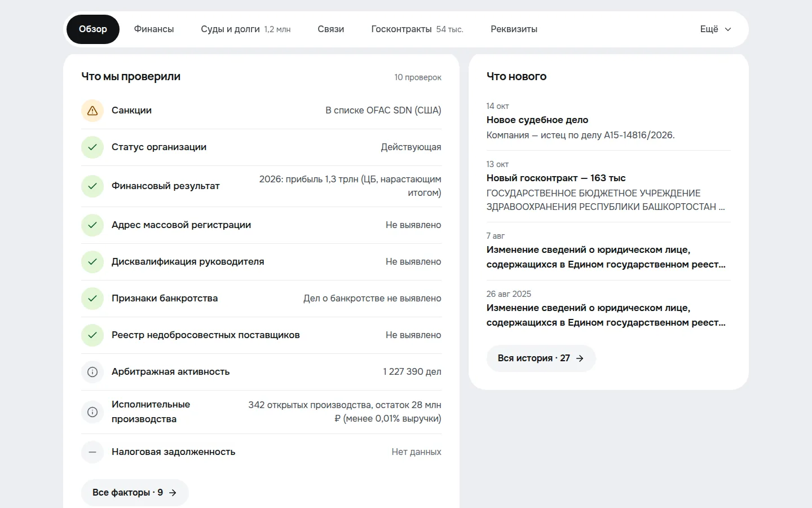Click the checkmark next to Дисквалификация руководителя
Viewport: 812px width, 508px height.
click(x=92, y=262)
